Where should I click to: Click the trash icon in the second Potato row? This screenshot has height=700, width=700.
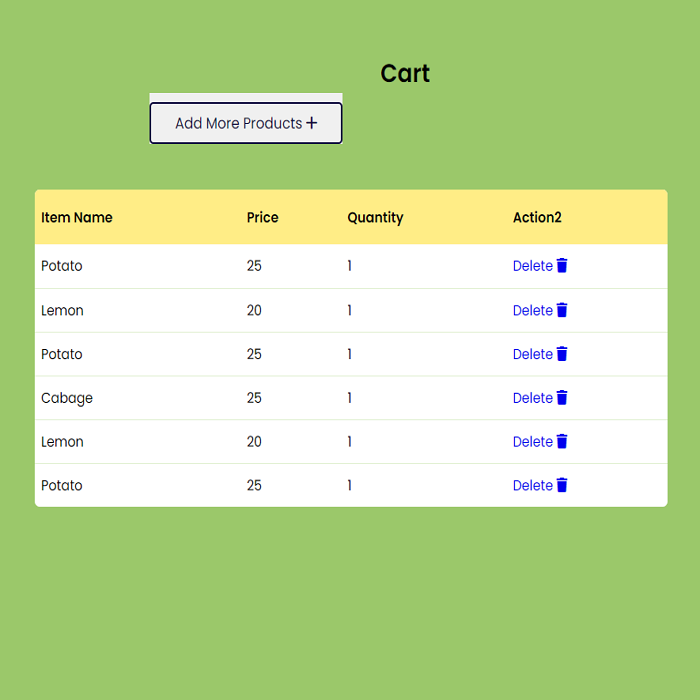[562, 354]
